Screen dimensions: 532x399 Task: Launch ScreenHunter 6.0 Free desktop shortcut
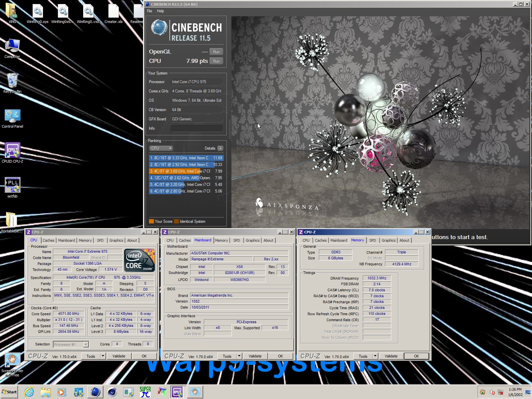click(x=12, y=365)
